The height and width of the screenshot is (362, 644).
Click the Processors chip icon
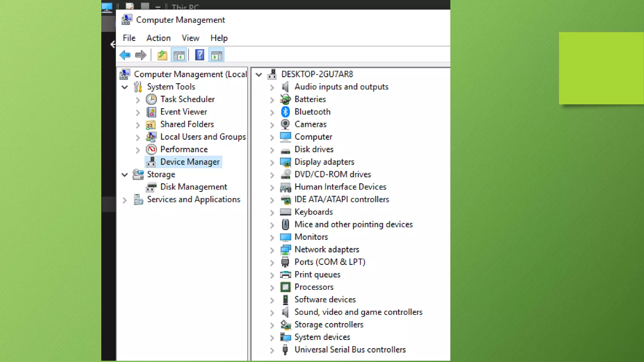click(x=285, y=287)
